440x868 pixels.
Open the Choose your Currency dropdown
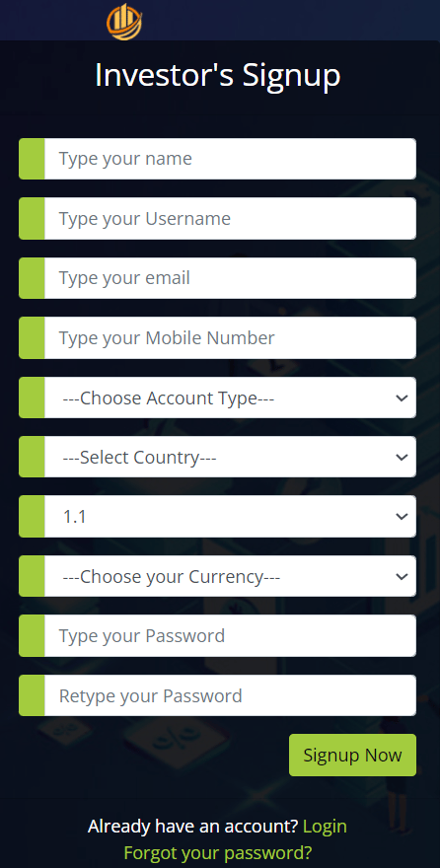pyautogui.click(x=230, y=576)
